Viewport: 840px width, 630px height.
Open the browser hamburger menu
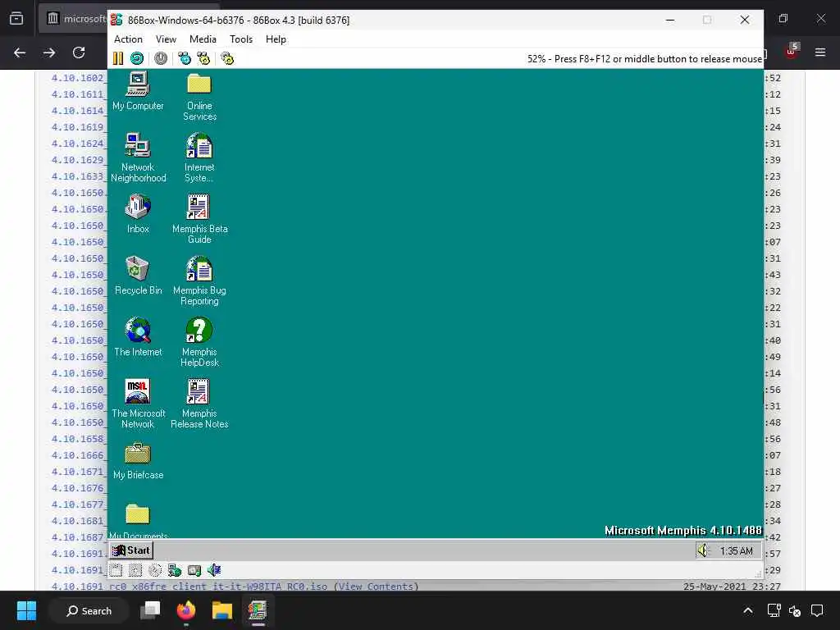(x=820, y=52)
